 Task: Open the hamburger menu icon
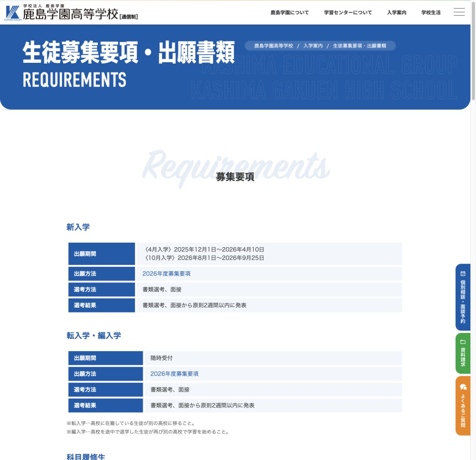pos(459,12)
